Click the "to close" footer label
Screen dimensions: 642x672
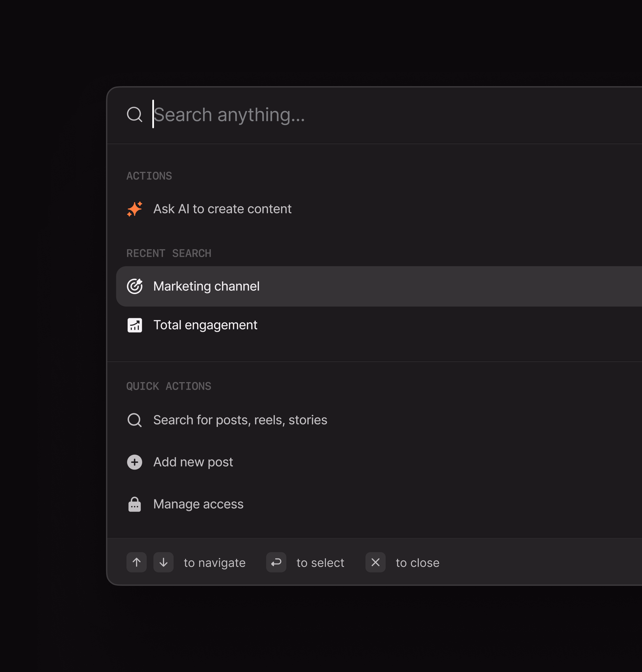pyautogui.click(x=418, y=563)
